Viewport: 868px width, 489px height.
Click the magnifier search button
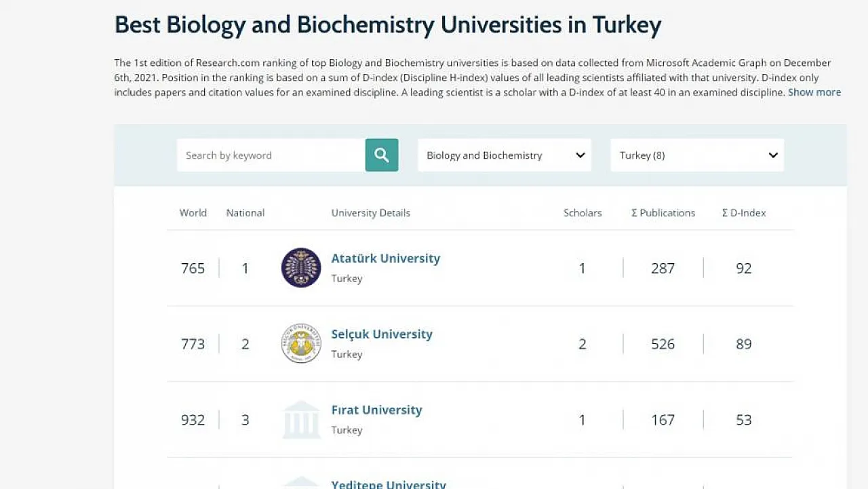tap(382, 155)
